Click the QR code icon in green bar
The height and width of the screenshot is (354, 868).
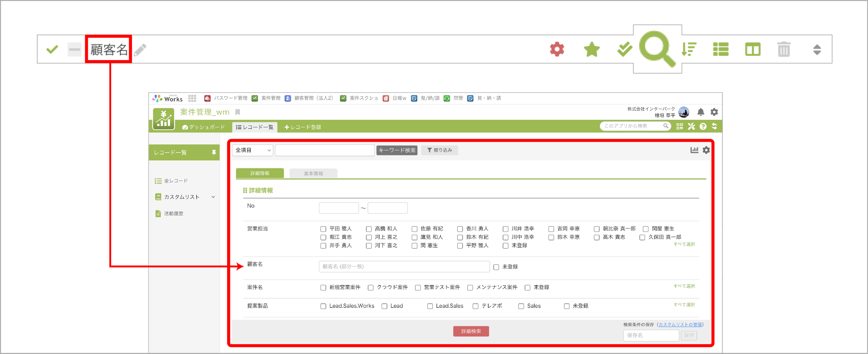coord(679,126)
